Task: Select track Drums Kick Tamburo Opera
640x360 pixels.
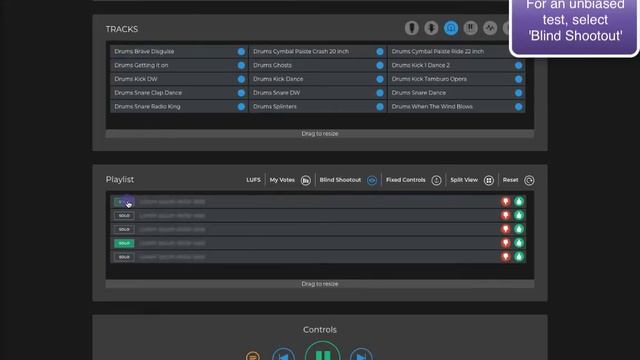Action: coord(456,79)
